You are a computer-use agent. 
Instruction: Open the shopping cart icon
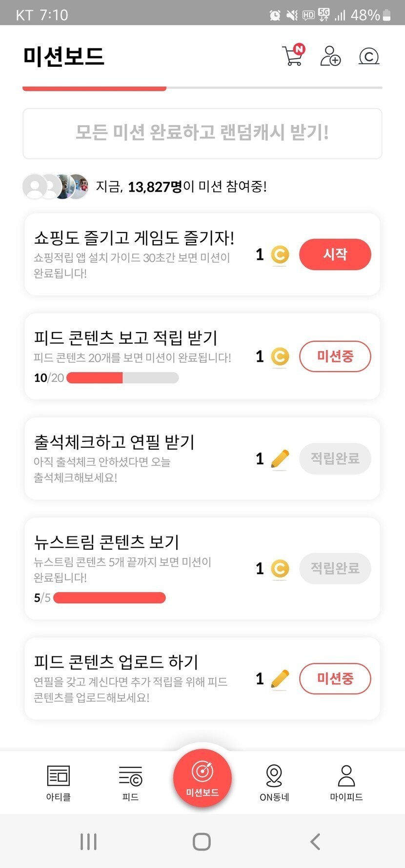[x=293, y=56]
